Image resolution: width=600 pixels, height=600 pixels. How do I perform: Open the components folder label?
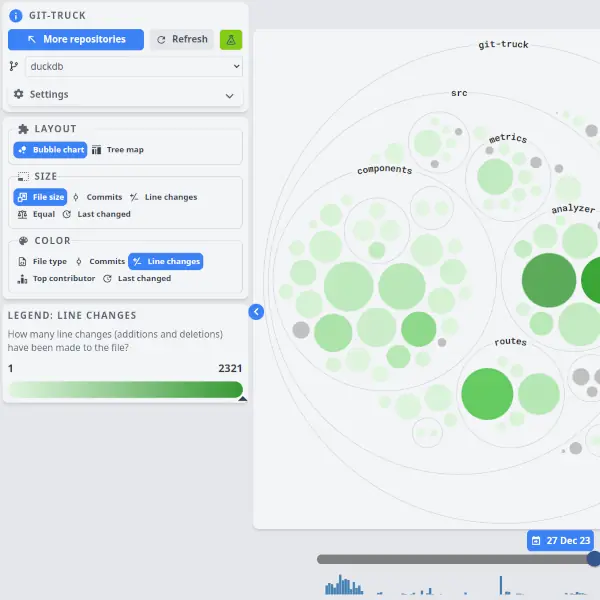pos(384,170)
